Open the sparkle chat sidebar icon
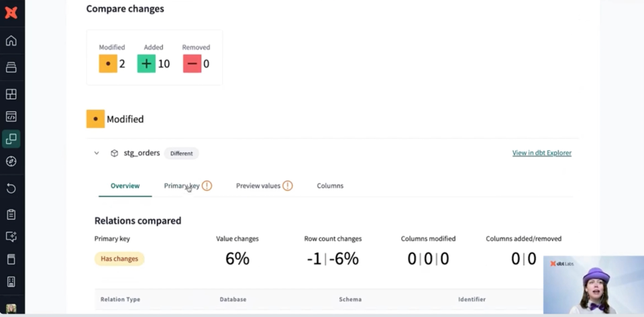This screenshot has width=644, height=317. coord(11,237)
